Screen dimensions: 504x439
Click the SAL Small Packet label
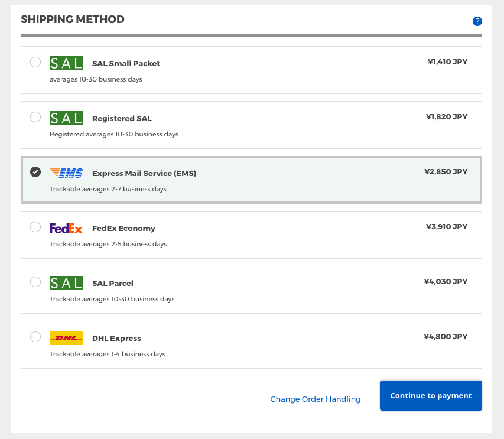(126, 64)
